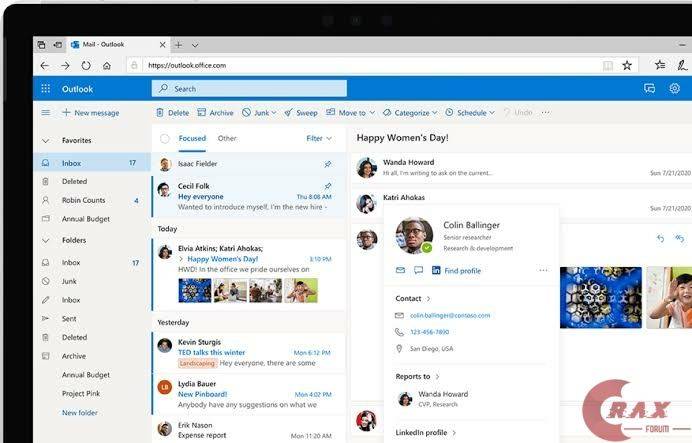Click the New folder link
The height and width of the screenshot is (443, 692).
point(80,413)
